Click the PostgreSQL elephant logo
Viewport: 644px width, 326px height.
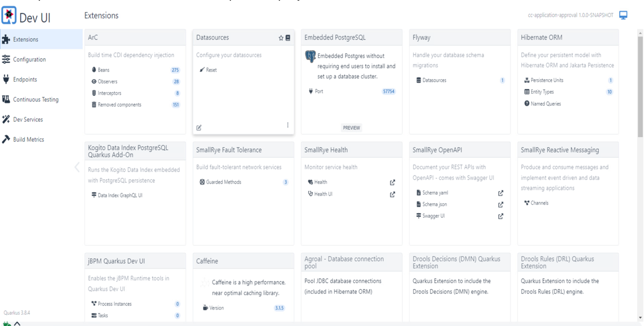(x=310, y=56)
